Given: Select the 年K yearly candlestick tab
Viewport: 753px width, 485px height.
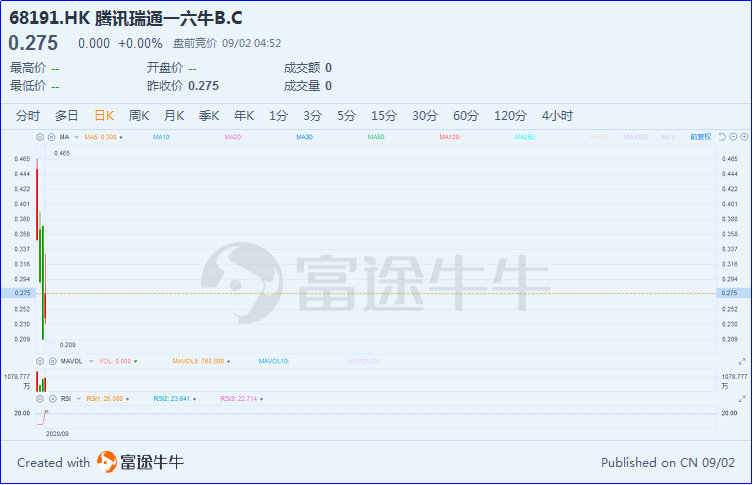Looking at the screenshot, I should pos(244,116).
